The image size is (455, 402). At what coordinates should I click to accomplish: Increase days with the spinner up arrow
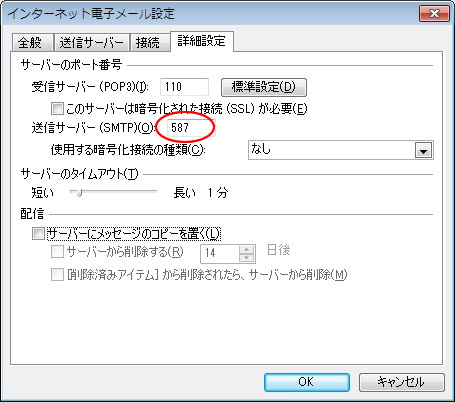[x=247, y=250]
